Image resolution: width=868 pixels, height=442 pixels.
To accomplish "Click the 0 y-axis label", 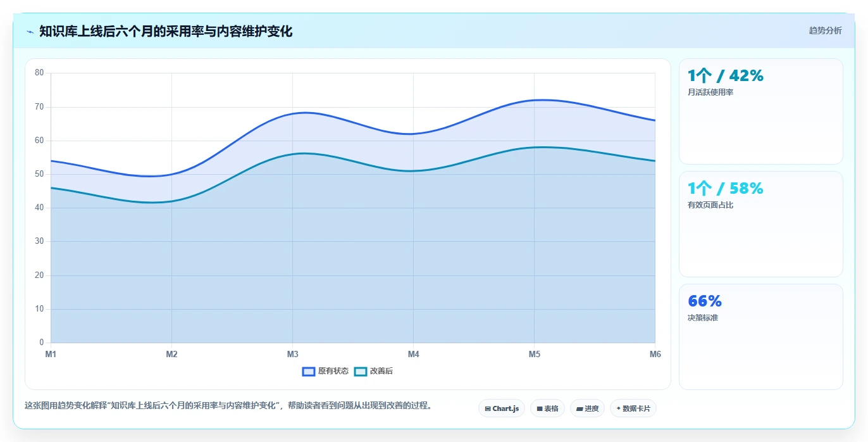I will (x=42, y=343).
